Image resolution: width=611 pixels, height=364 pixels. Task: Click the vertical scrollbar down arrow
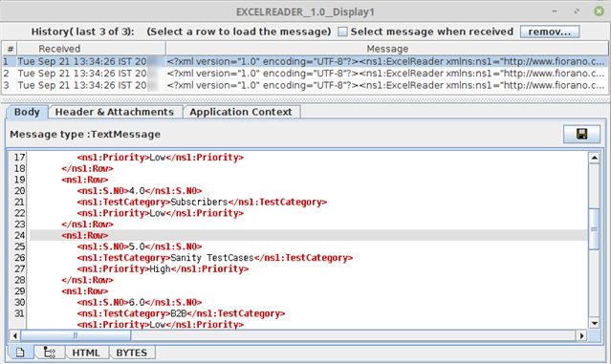click(x=594, y=323)
